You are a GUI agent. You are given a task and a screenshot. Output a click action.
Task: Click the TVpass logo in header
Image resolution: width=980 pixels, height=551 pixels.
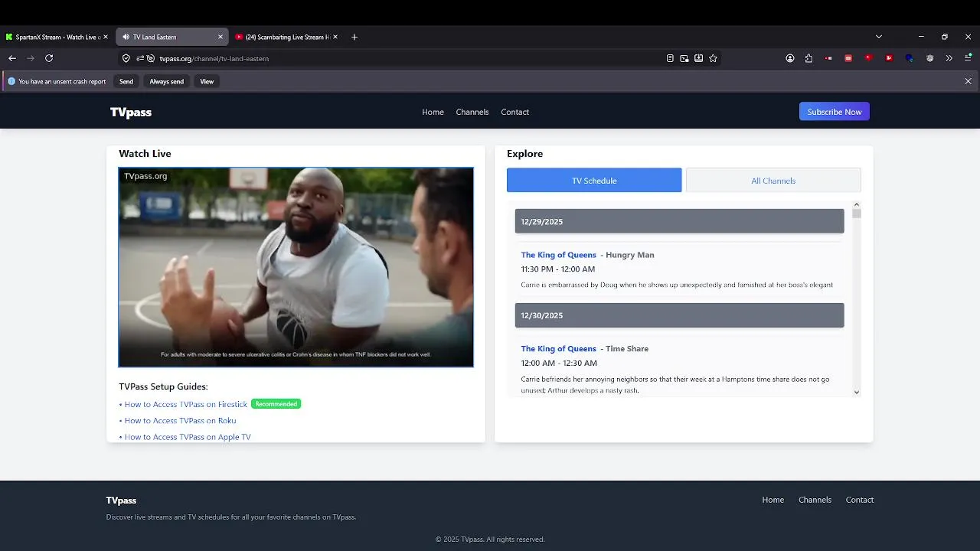131,112
